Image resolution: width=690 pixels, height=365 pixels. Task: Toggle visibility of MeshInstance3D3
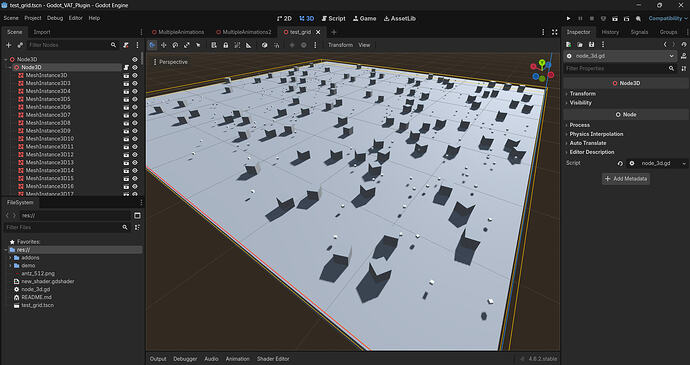(x=135, y=83)
